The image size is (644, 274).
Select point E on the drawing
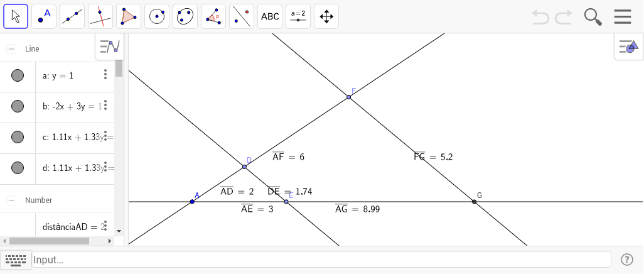coord(286,202)
